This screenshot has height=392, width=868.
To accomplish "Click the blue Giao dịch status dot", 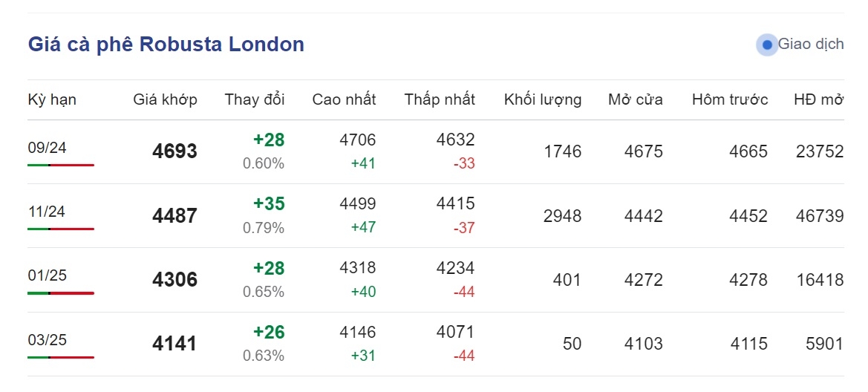I will point(767,45).
